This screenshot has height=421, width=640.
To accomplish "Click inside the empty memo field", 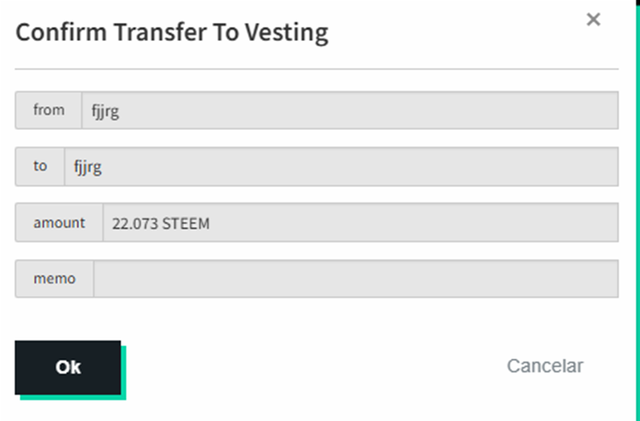I will coord(355,279).
